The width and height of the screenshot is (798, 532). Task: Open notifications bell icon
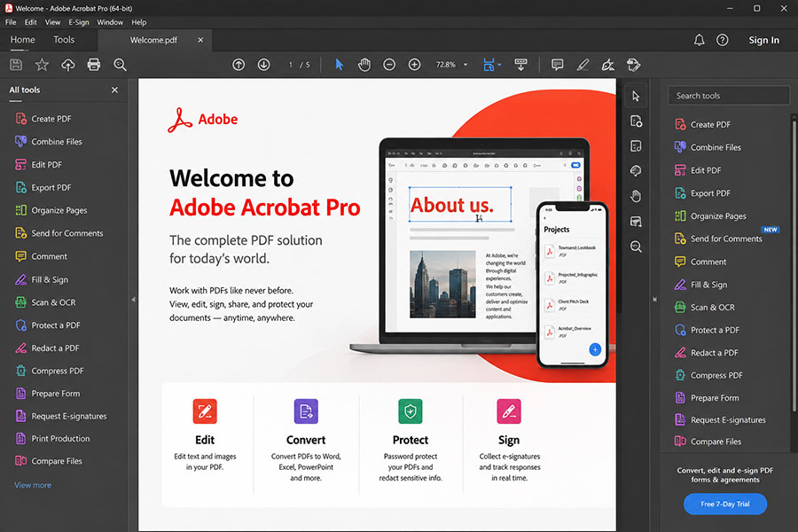point(700,40)
